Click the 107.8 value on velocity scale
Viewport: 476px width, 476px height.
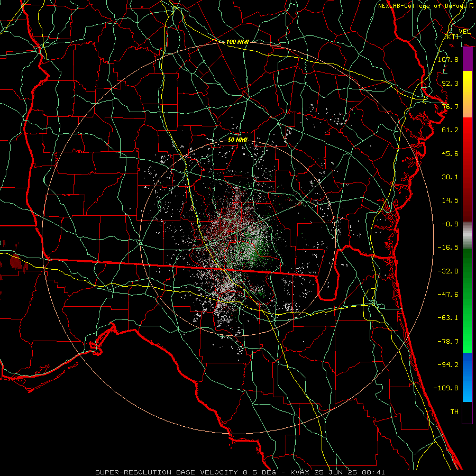pyautogui.click(x=448, y=59)
